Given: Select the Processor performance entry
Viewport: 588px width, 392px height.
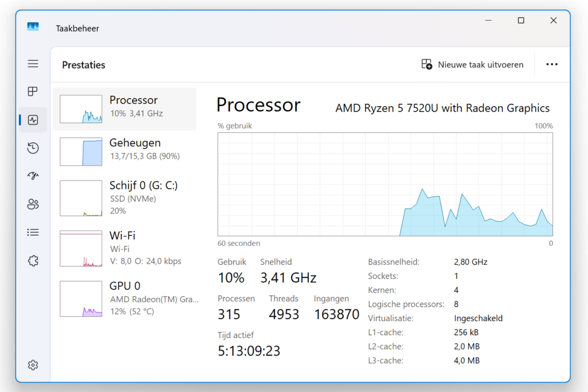Looking at the screenshot, I should 125,109.
